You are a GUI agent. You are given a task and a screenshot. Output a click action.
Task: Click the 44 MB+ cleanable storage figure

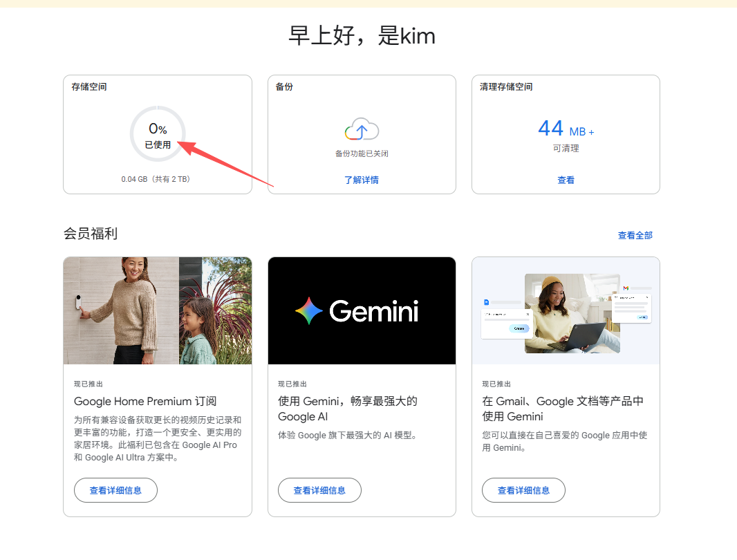(566, 129)
